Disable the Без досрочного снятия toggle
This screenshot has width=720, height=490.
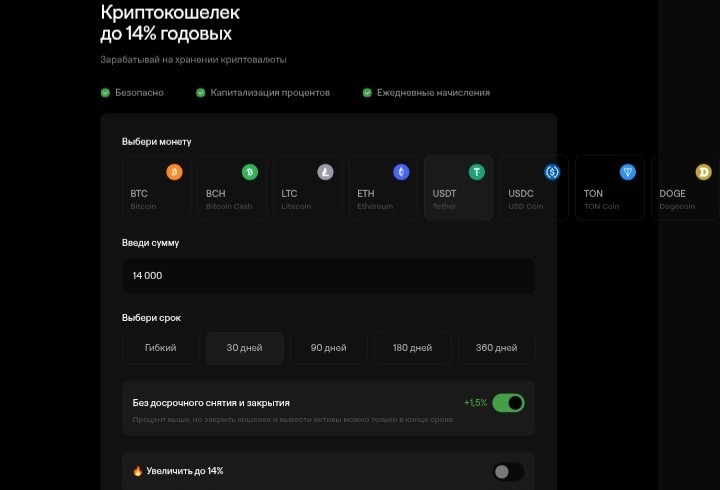tap(508, 403)
